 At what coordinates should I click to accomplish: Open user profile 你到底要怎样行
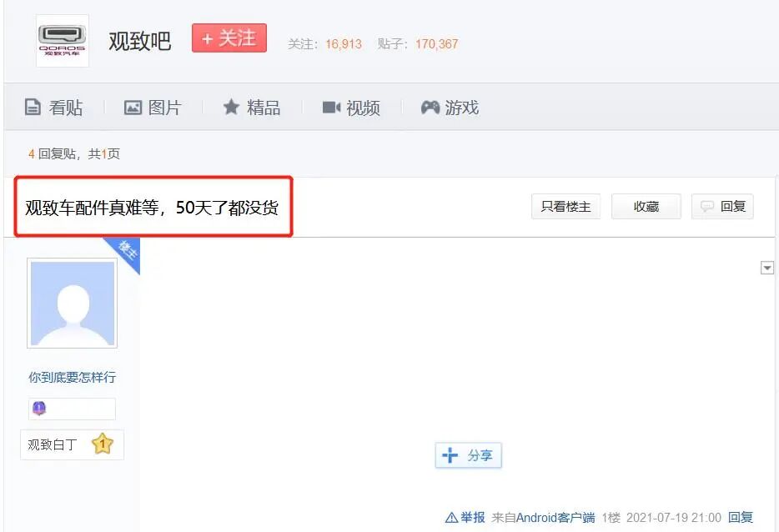(72, 378)
